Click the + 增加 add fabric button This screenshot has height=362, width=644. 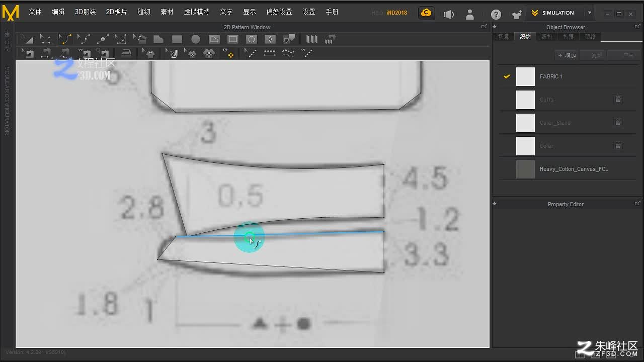coord(567,55)
